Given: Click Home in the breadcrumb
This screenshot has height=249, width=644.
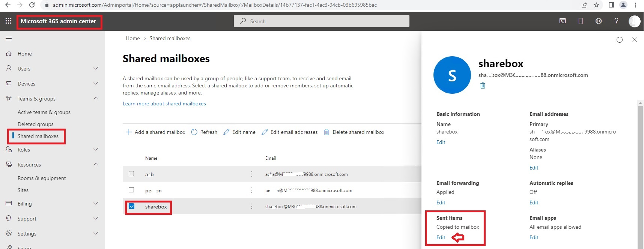Looking at the screenshot, I should pyautogui.click(x=133, y=38).
